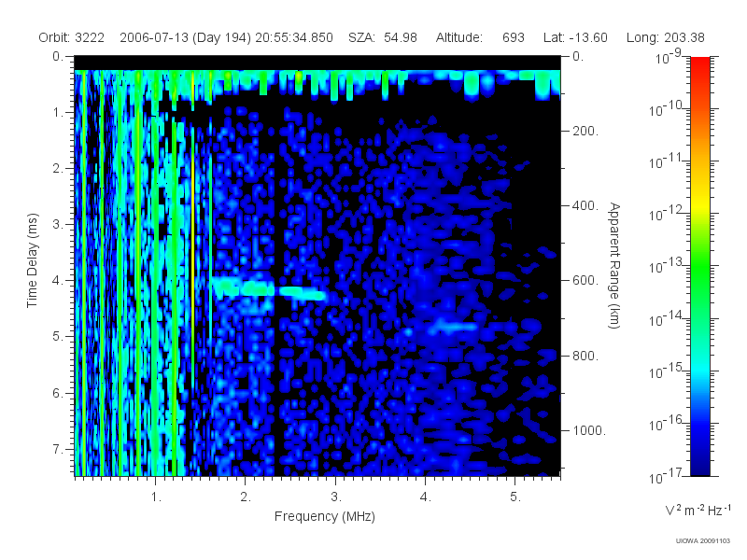Click the red top of color bar

pyautogui.click(x=699, y=64)
